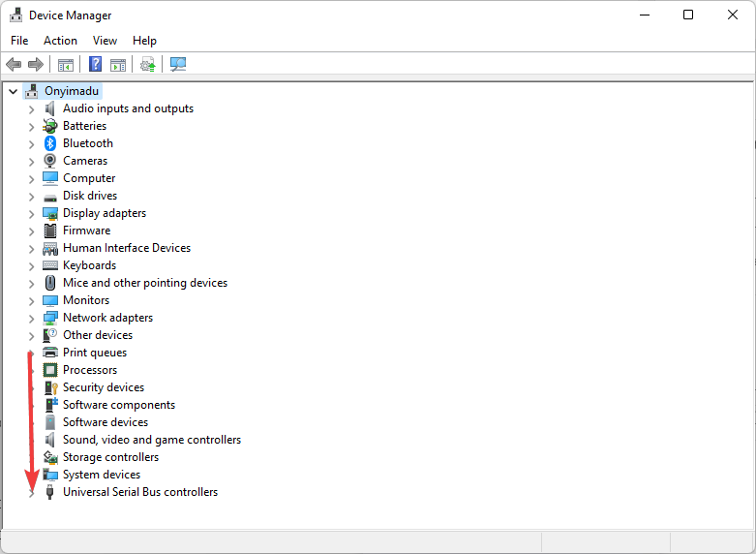The width and height of the screenshot is (756, 554).
Task: Expand the Monitors category
Action: click(x=31, y=301)
